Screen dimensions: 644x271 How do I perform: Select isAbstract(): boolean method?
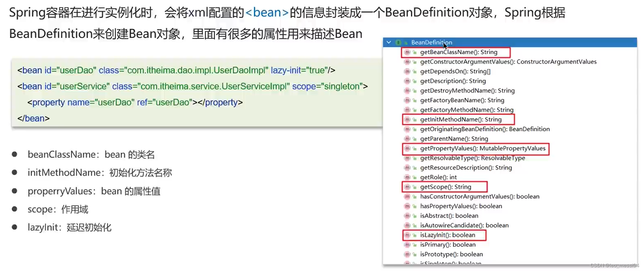(449, 216)
